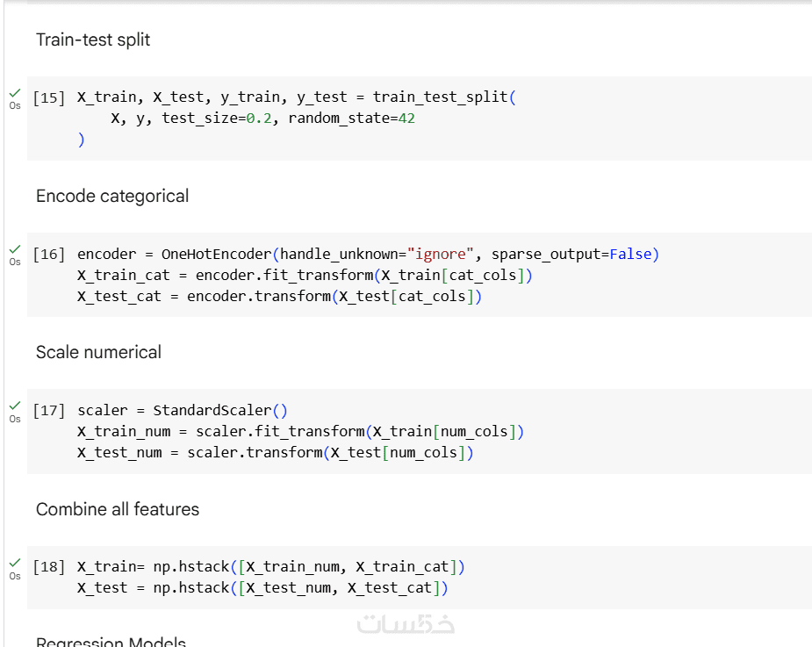Select the "Combine all features" text cell
This screenshot has width=812, height=647.
tap(118, 509)
